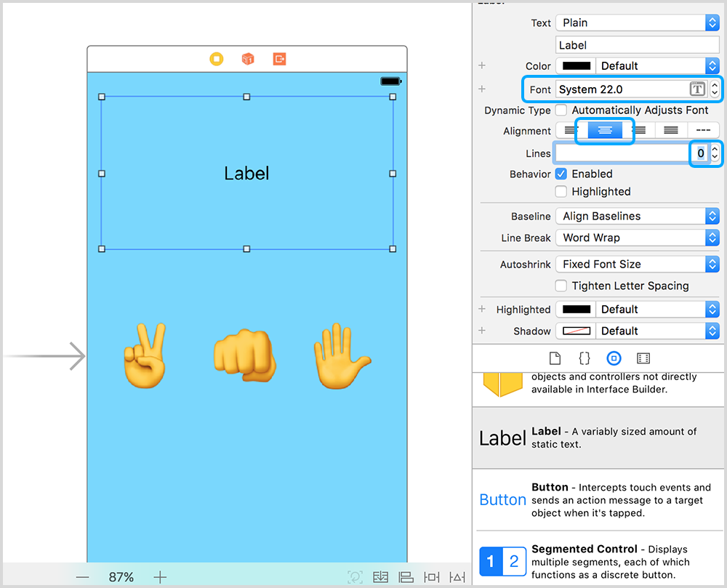Click the black Color swatch
The width and height of the screenshot is (727, 588).
tap(577, 66)
